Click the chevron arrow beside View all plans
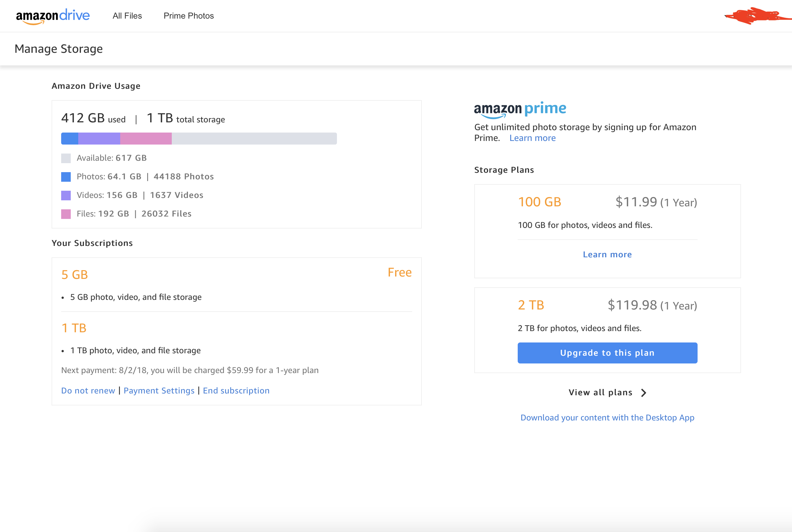 coord(643,393)
